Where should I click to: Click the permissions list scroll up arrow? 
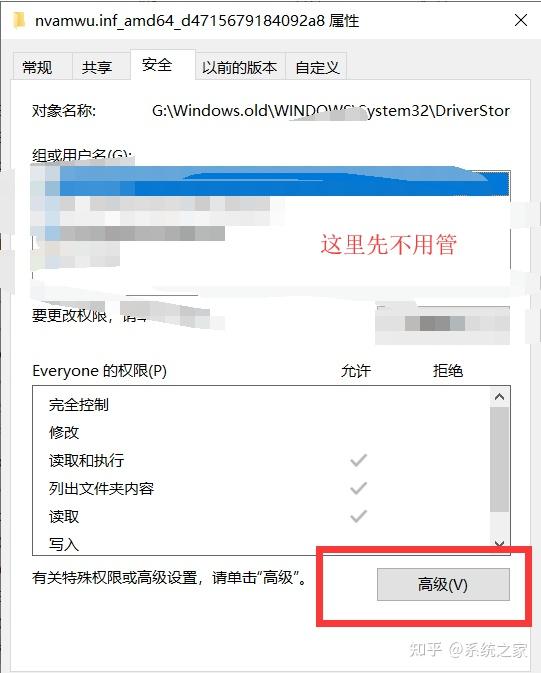click(x=499, y=397)
